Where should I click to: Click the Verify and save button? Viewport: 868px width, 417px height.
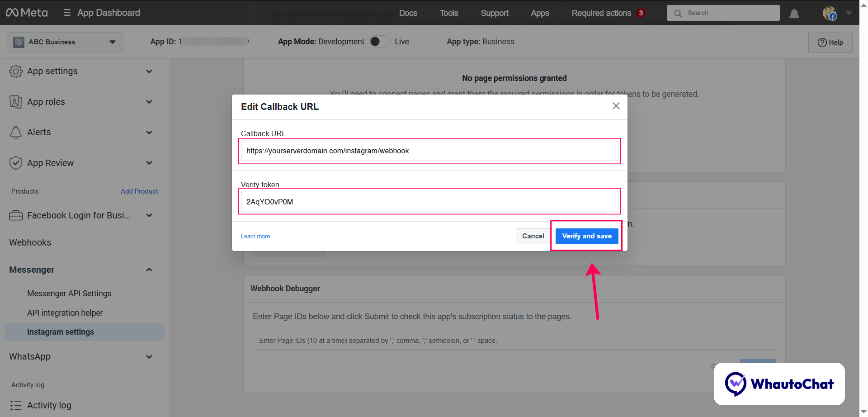[x=586, y=236]
